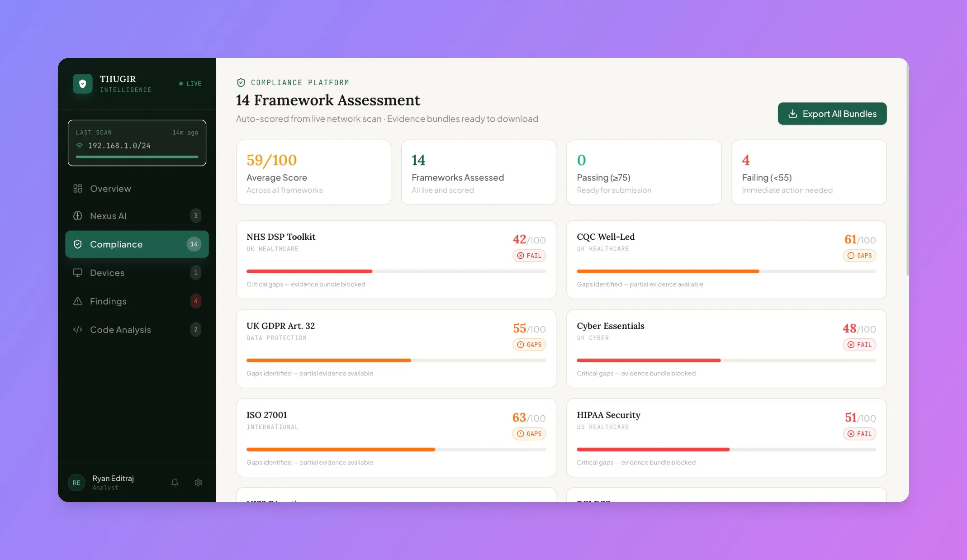Go to the Devices page

137,273
